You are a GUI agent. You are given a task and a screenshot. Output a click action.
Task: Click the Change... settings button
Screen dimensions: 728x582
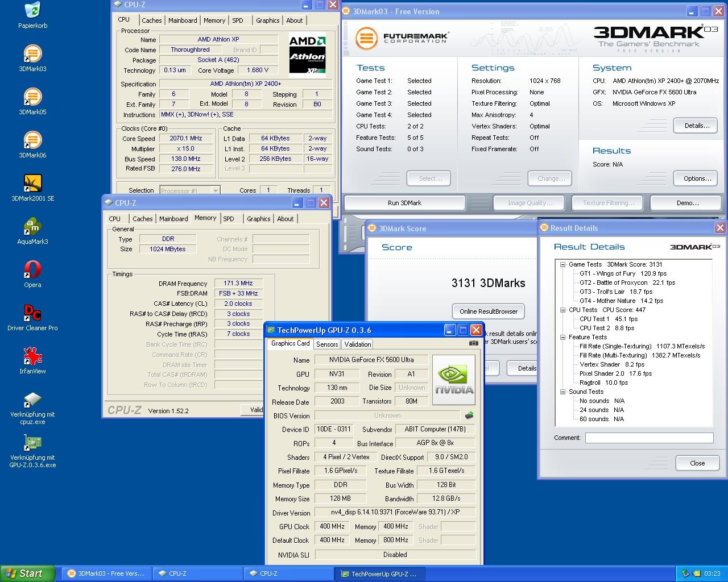(551, 178)
